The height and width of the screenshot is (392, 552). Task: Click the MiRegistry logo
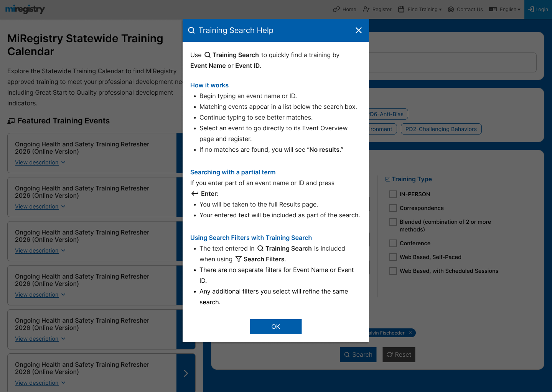[x=25, y=9]
